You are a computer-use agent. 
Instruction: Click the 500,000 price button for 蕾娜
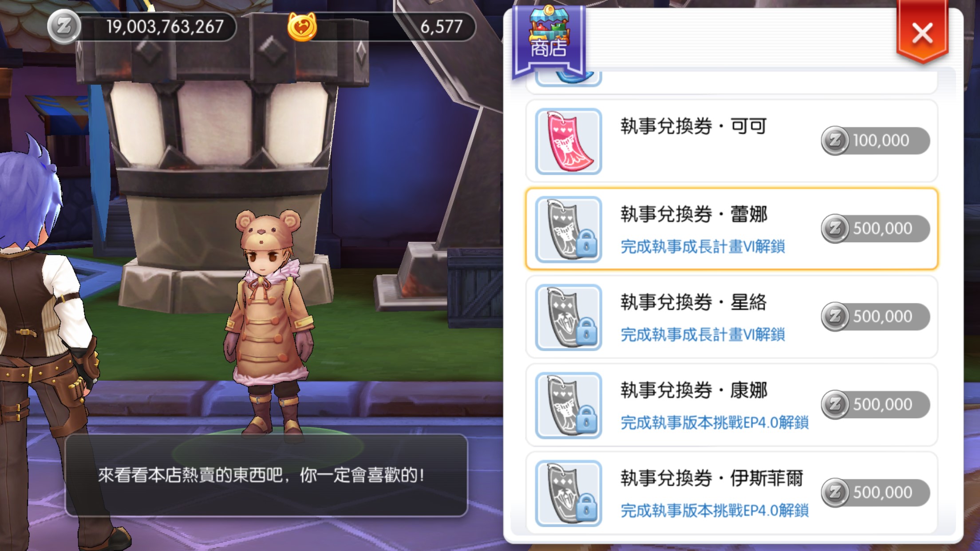(x=875, y=228)
